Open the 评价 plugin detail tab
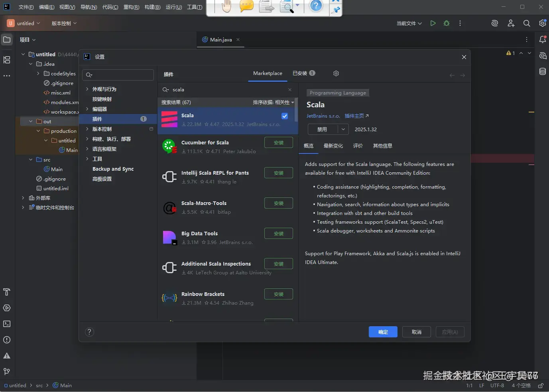This screenshot has width=549, height=392. pyautogui.click(x=358, y=146)
